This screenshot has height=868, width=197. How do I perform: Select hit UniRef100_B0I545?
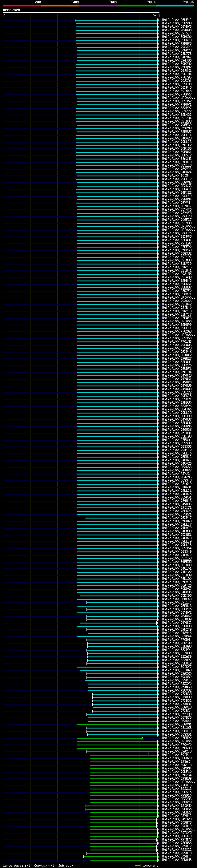(177, 91)
